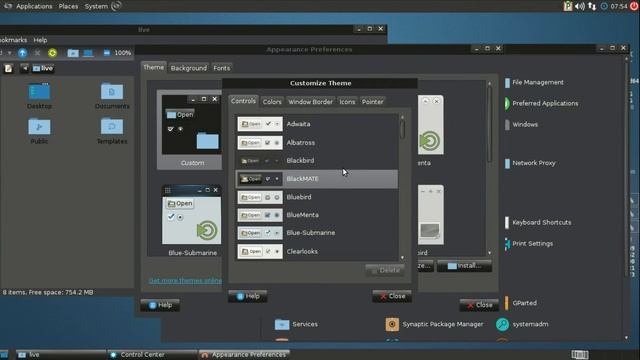Open the Places menu in top panel
The height and width of the screenshot is (360, 640).
click(68, 6)
